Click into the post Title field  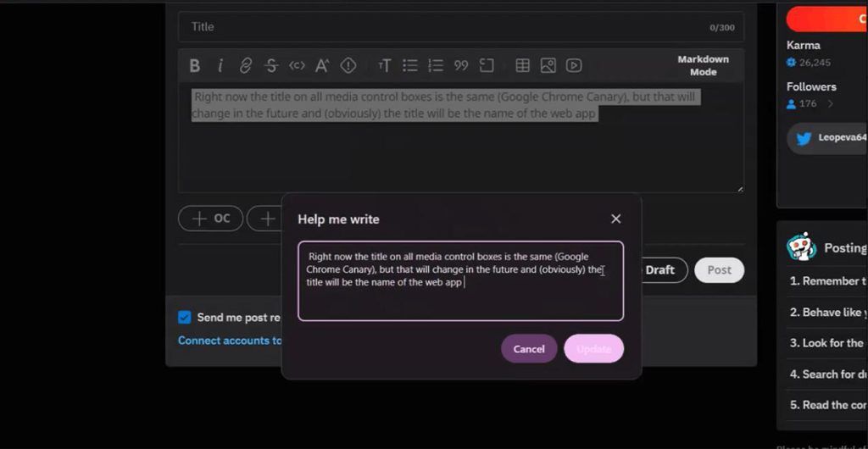coord(441,27)
